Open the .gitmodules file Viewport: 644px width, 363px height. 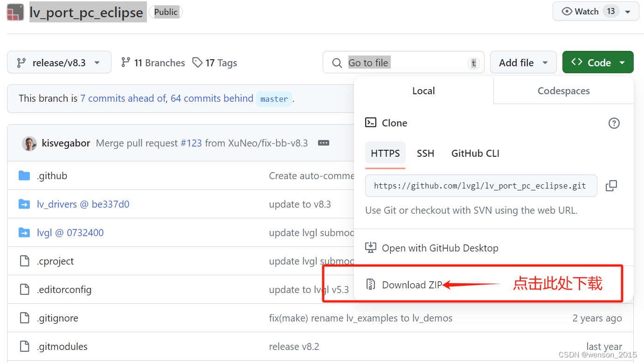[62, 347]
